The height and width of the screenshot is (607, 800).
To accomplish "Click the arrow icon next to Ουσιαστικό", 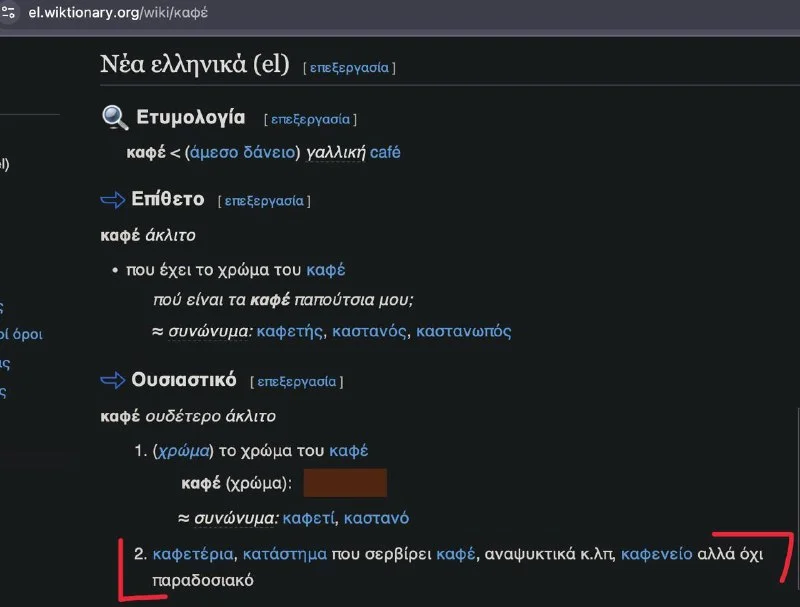I will (113, 381).
